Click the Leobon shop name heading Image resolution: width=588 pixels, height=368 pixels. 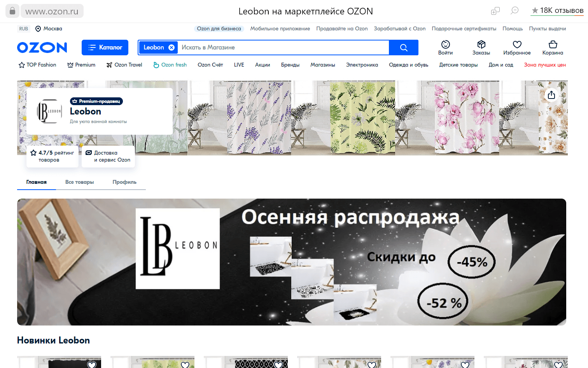(86, 111)
